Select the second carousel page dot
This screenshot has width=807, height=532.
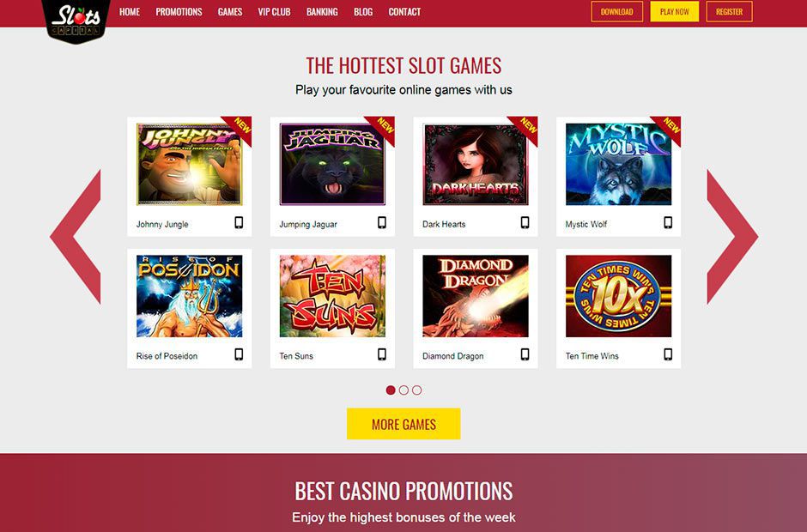pyautogui.click(x=404, y=390)
